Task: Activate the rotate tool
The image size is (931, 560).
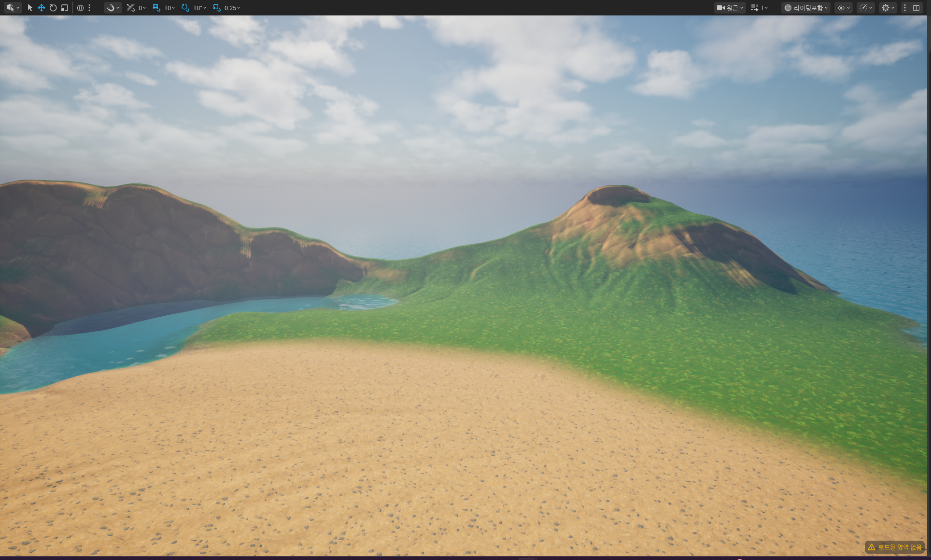Action: point(53,8)
